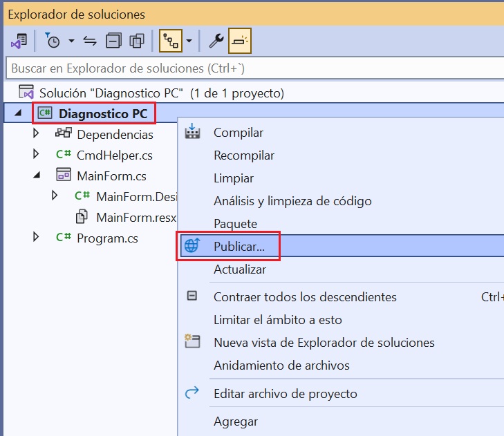Click Editar archivo de proyecto menu entry

coord(285,394)
